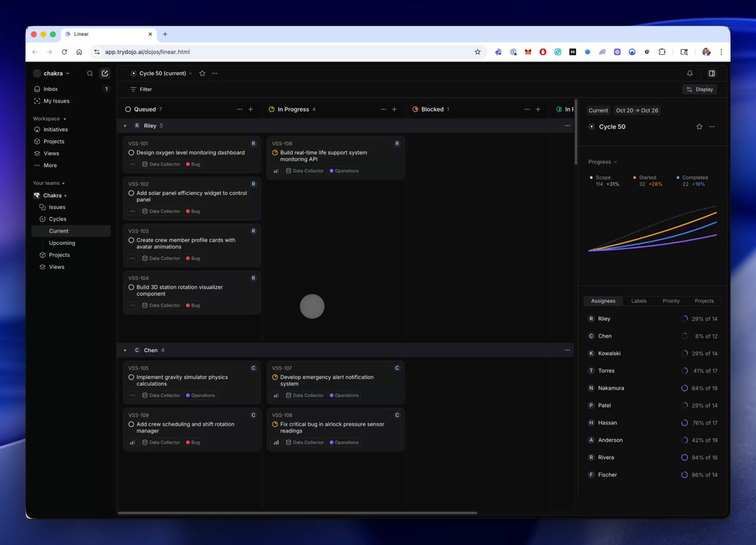This screenshot has height=545, width=756.
Task: Open Chen group row options
Action: click(x=567, y=350)
